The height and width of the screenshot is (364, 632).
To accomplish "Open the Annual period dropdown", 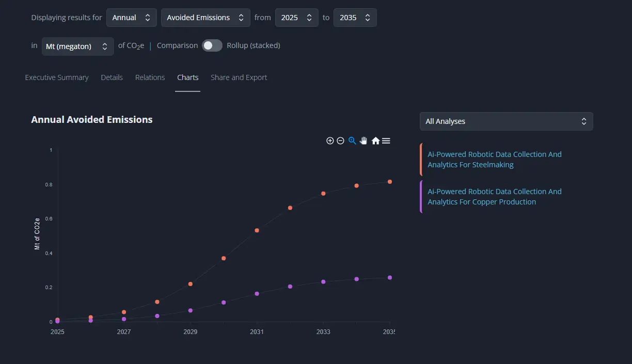I will (131, 18).
